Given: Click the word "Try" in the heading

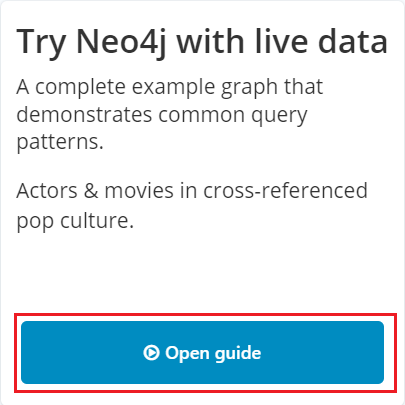Looking at the screenshot, I should (41, 44).
